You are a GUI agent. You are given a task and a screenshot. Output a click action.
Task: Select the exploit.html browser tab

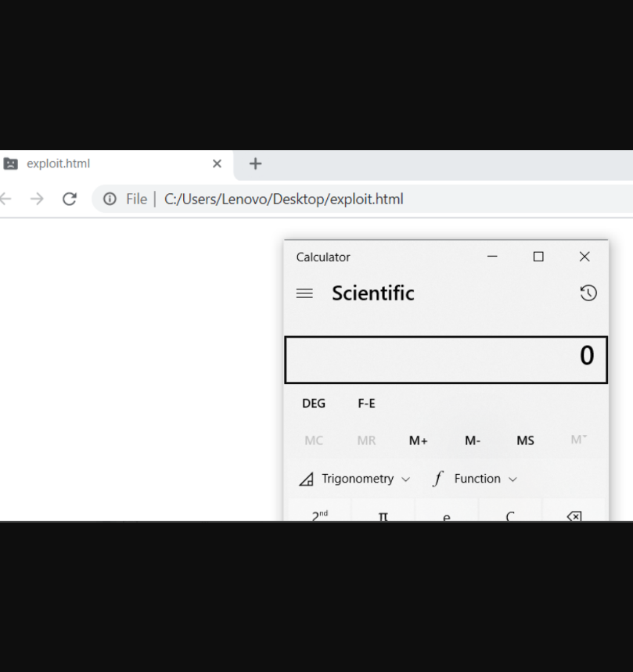click(94, 164)
